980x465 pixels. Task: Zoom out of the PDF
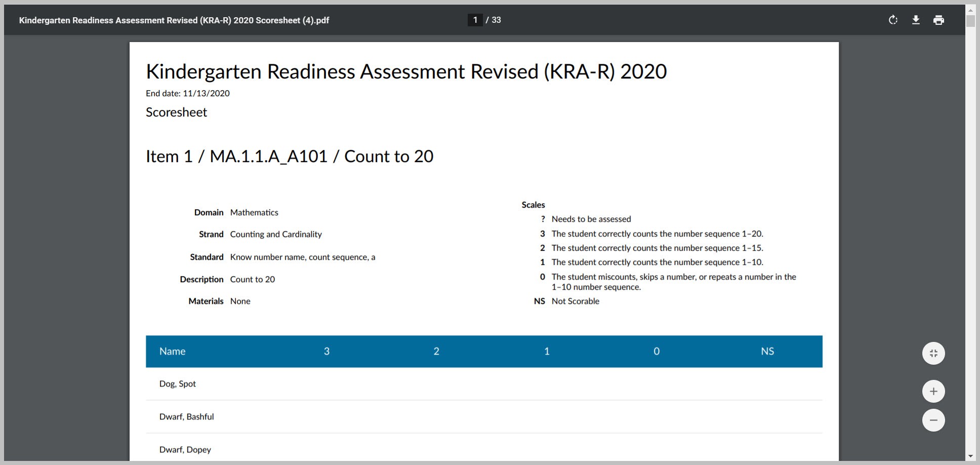(933, 420)
